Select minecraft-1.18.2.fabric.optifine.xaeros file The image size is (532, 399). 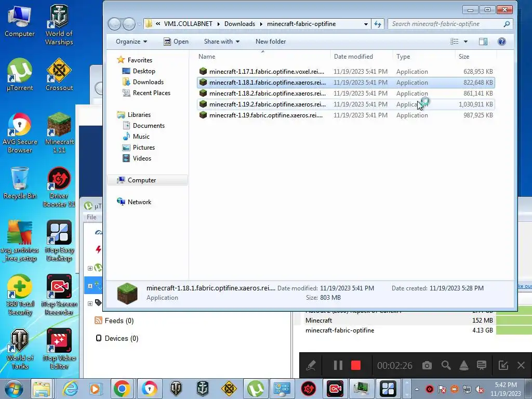click(345, 94)
